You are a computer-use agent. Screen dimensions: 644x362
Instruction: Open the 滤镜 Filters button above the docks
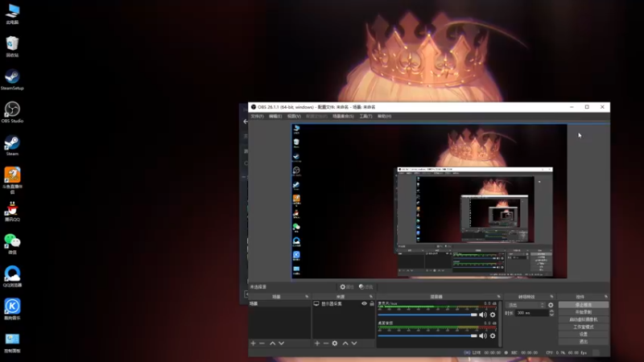point(366,287)
